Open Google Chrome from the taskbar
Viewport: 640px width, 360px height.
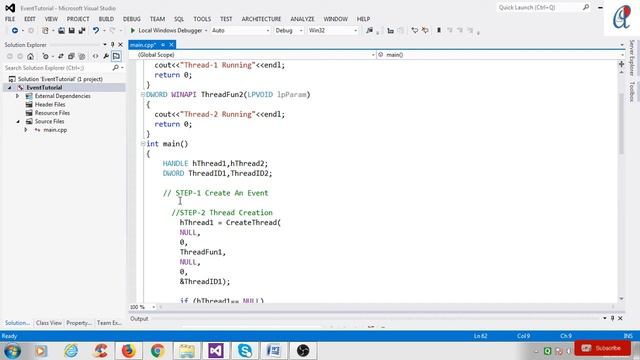coord(158,351)
